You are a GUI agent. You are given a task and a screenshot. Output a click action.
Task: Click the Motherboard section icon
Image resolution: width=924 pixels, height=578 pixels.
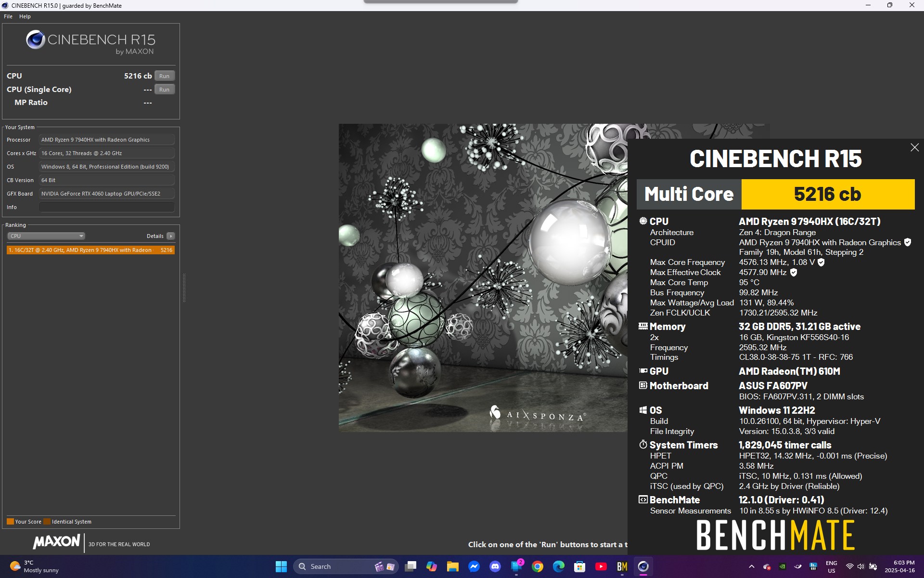tap(643, 385)
